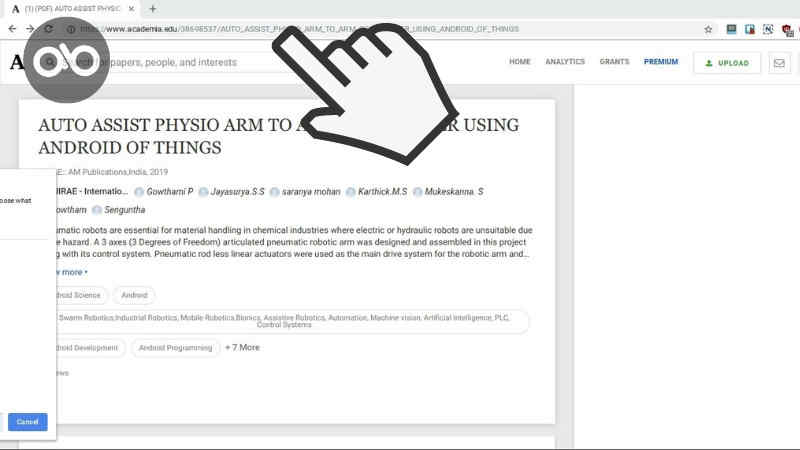This screenshot has width=800, height=450.
Task: Open author Jayasurya.S.S profile
Action: click(232, 192)
